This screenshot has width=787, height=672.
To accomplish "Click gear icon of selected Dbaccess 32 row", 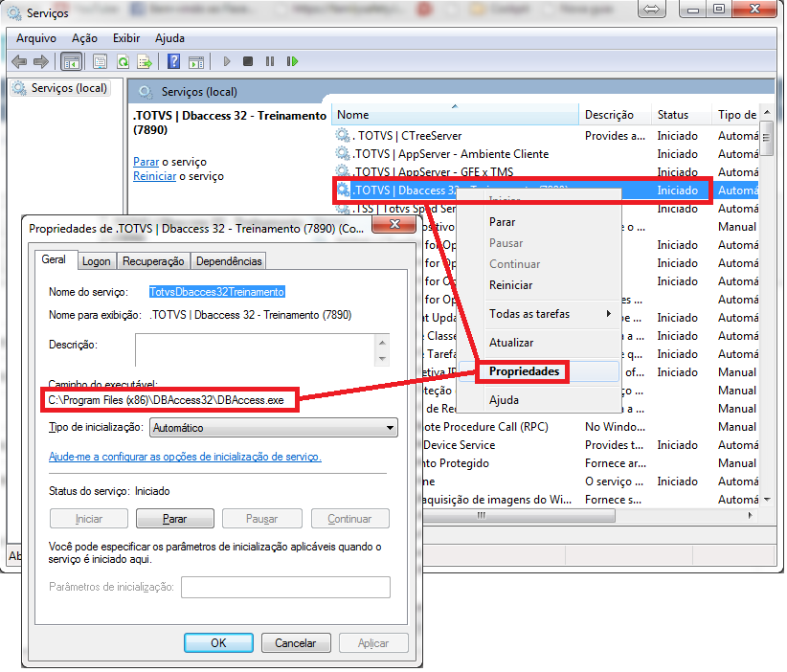I will point(344,190).
